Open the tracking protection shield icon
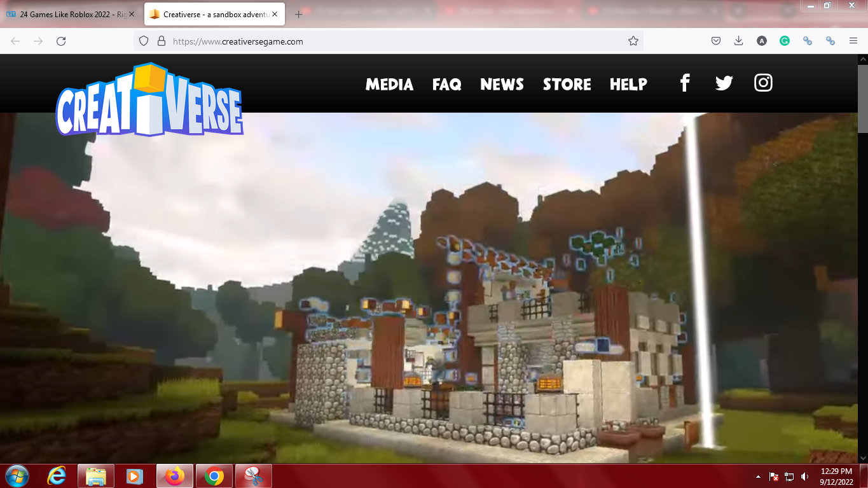 pos(144,41)
